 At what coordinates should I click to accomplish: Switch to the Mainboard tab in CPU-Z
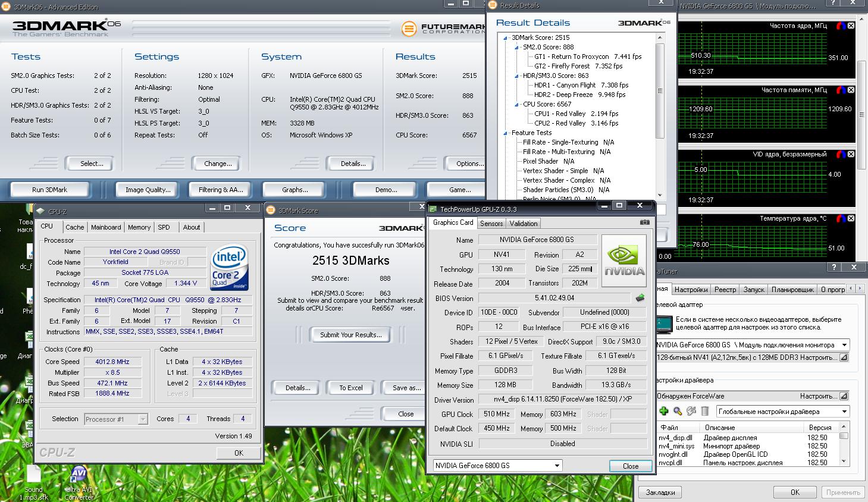pyautogui.click(x=106, y=227)
